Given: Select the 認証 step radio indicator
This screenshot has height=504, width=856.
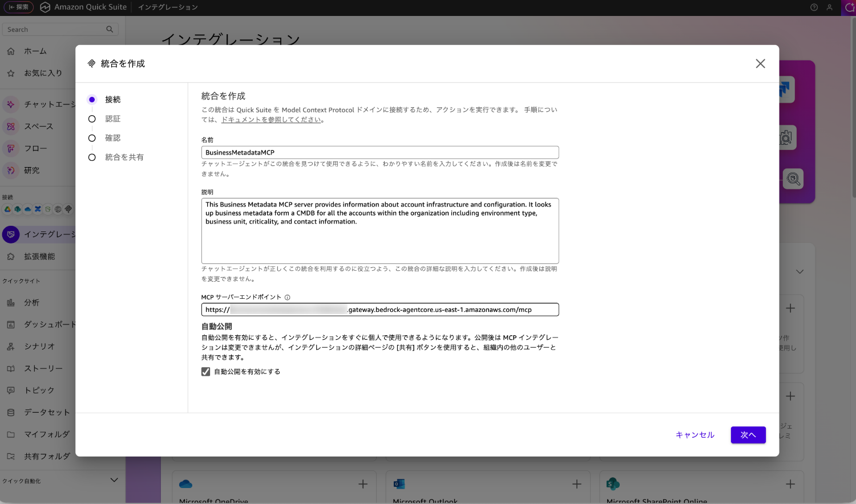Looking at the screenshot, I should 92,119.
